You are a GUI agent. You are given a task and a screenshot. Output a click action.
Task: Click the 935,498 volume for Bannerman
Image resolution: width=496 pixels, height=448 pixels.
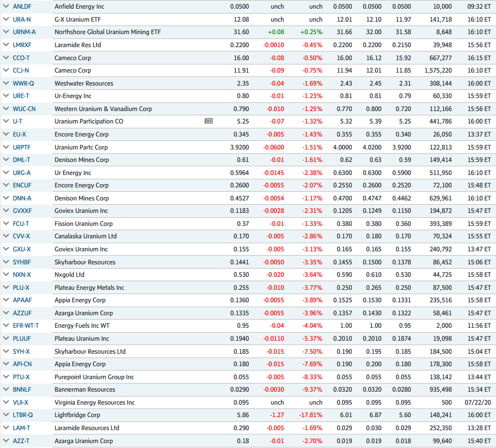(441, 389)
